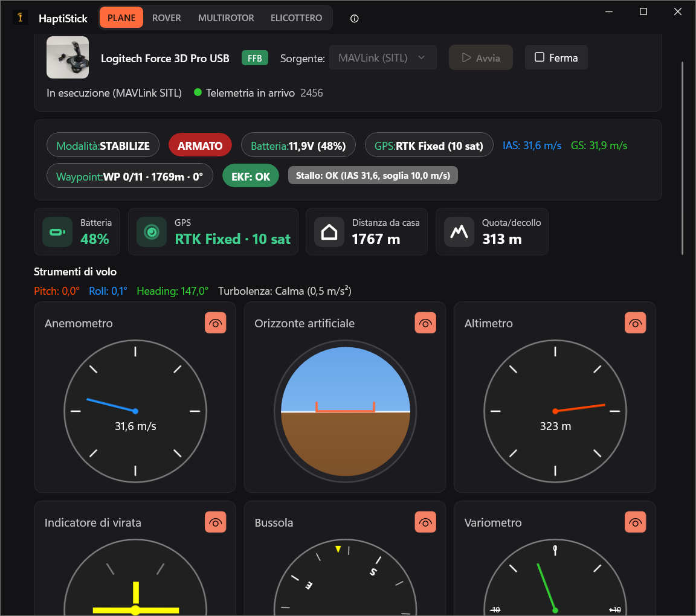Click the EKF: OK status pill
The width and height of the screenshot is (696, 616).
click(x=250, y=176)
